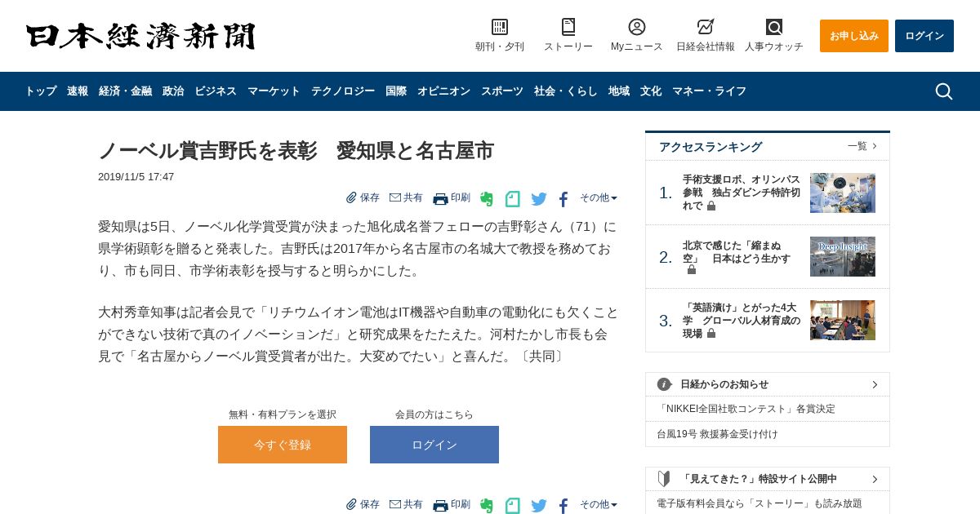
Task: Select トップ in the navigation bar
Action: point(41,91)
